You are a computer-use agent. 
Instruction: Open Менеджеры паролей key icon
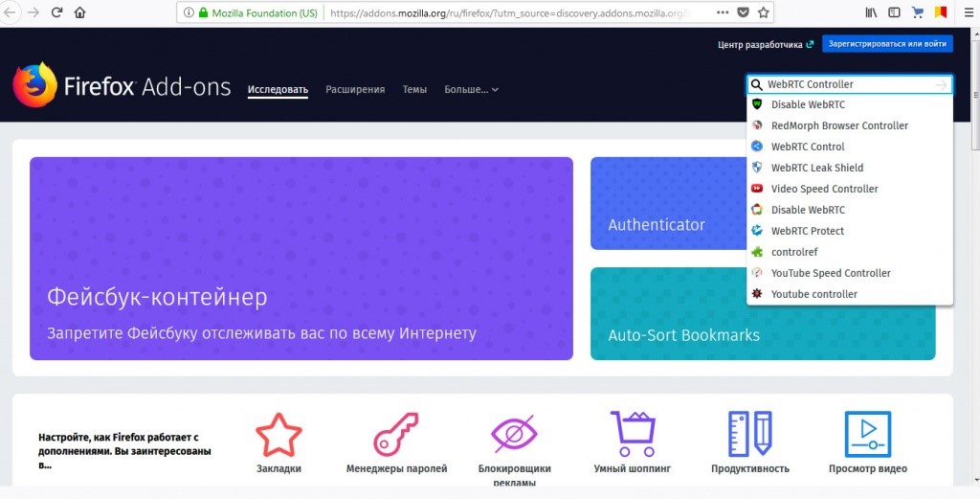point(396,434)
